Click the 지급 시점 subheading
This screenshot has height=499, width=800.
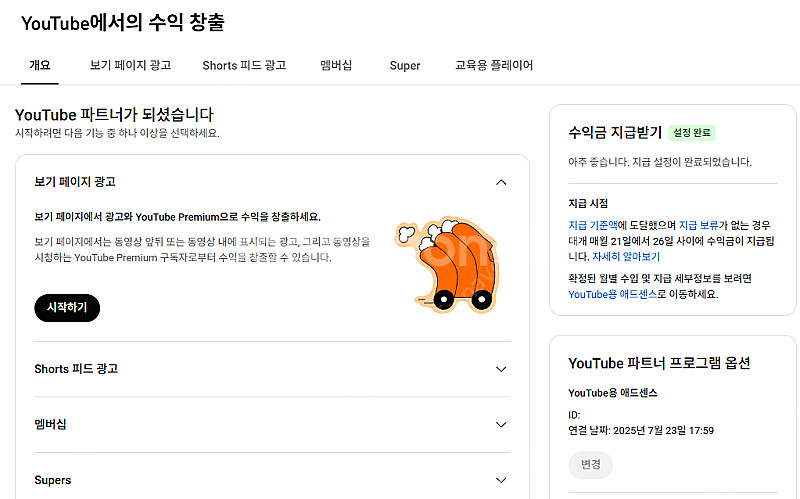click(588, 203)
